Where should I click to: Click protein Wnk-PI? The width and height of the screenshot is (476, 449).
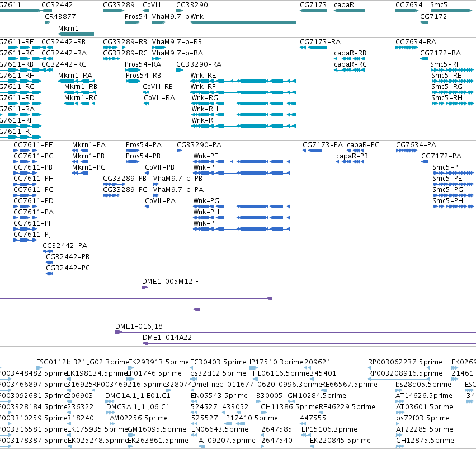205,223
